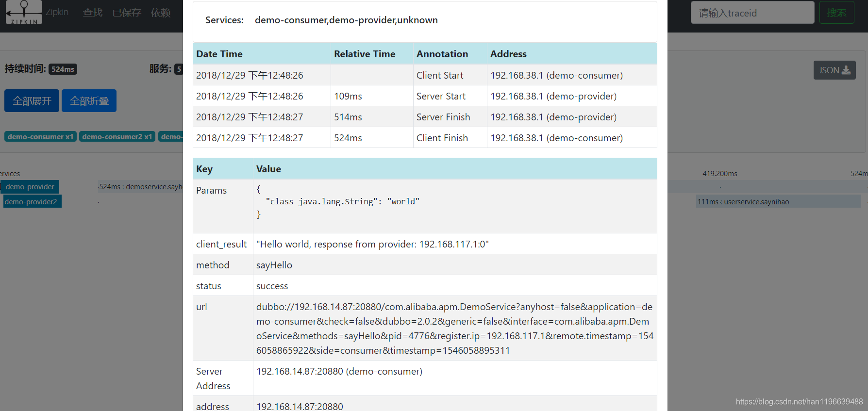Click the Annotation column header
Viewport: 868px width, 411px height.
(x=450, y=54)
